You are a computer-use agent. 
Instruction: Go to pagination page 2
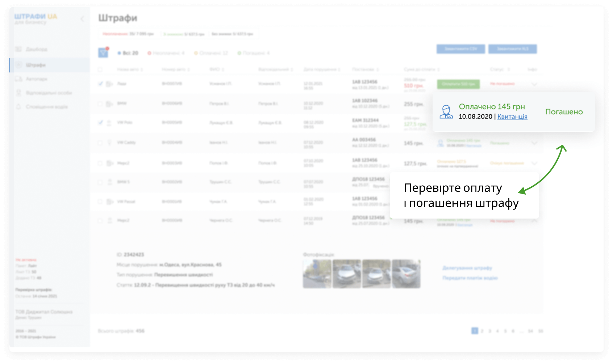click(x=482, y=331)
